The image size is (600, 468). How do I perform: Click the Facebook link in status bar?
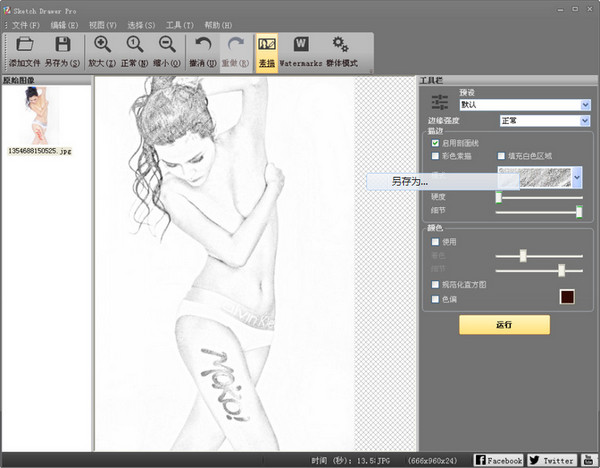[x=498, y=460]
